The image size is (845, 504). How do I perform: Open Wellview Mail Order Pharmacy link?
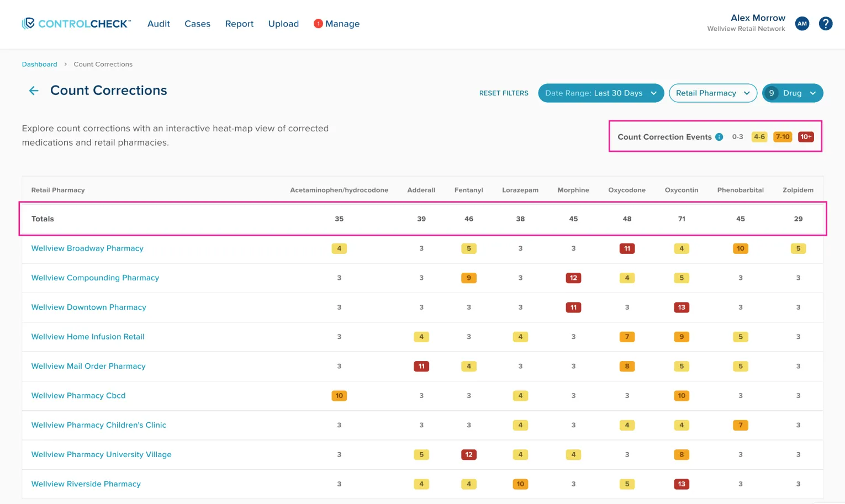(x=88, y=366)
